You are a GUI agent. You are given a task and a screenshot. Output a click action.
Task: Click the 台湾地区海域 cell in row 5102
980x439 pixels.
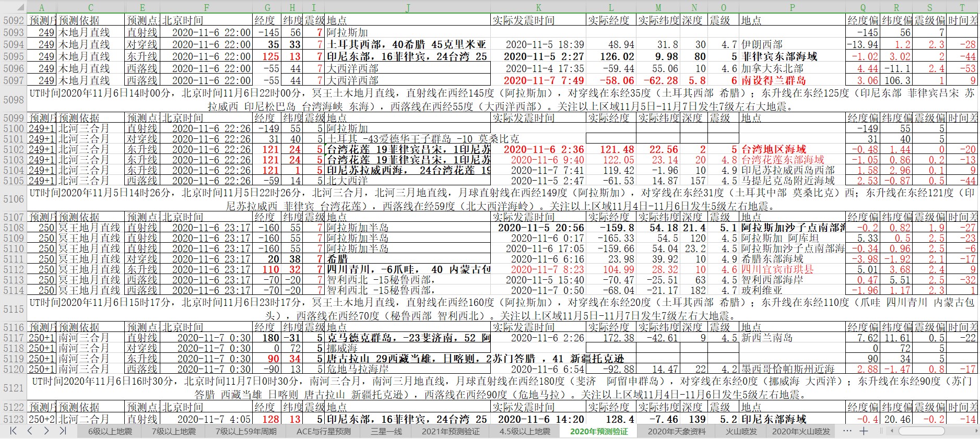click(792, 149)
